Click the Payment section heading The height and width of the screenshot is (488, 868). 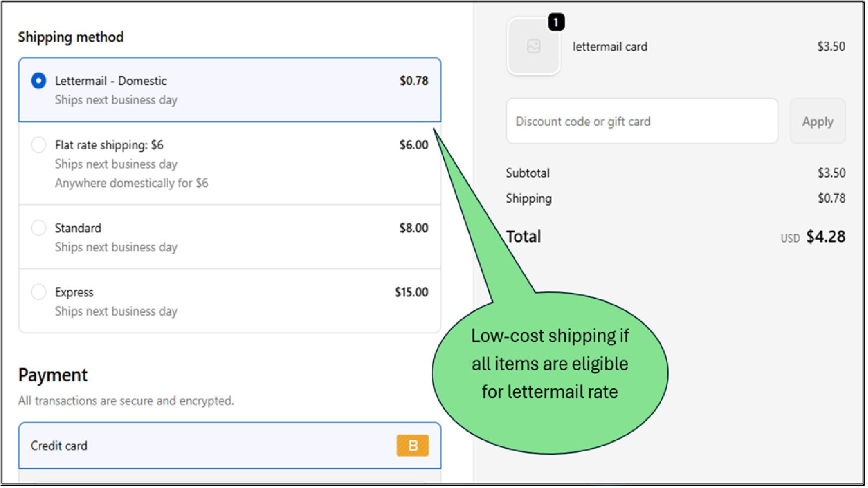point(53,375)
